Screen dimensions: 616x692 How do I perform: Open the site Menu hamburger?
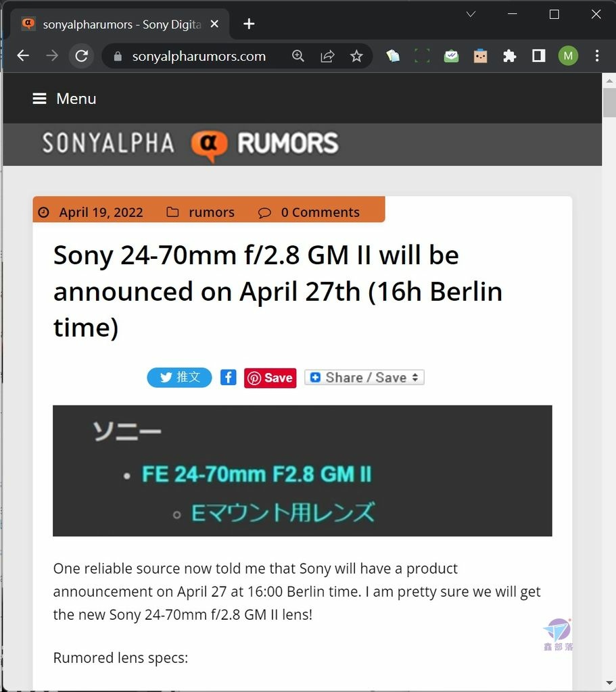pyautogui.click(x=64, y=99)
